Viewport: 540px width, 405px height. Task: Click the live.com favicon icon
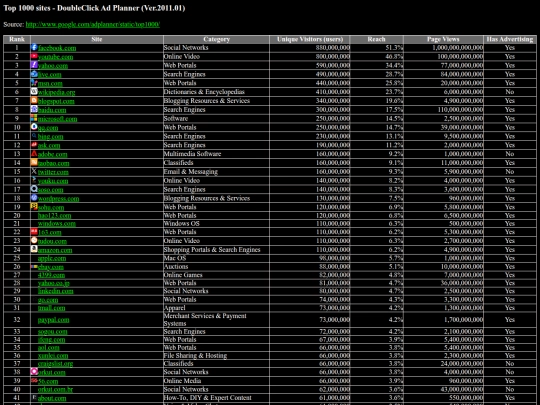point(34,74)
